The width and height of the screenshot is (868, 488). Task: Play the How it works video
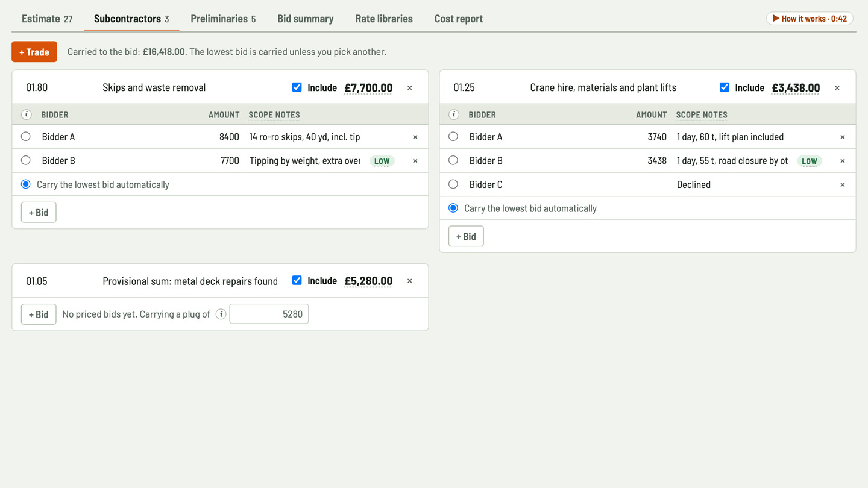coord(810,19)
